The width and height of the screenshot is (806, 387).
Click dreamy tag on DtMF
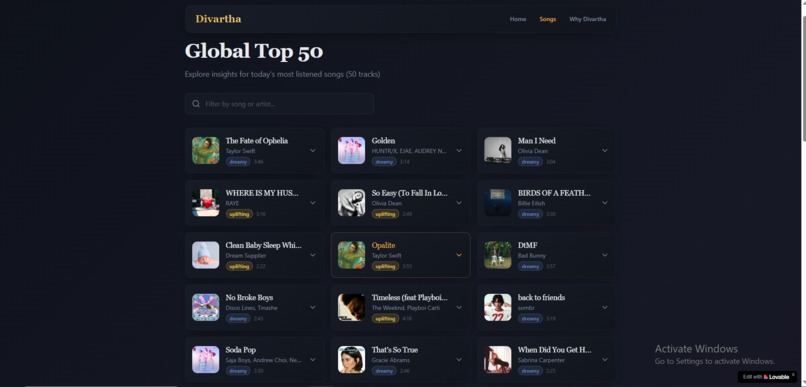(530, 266)
